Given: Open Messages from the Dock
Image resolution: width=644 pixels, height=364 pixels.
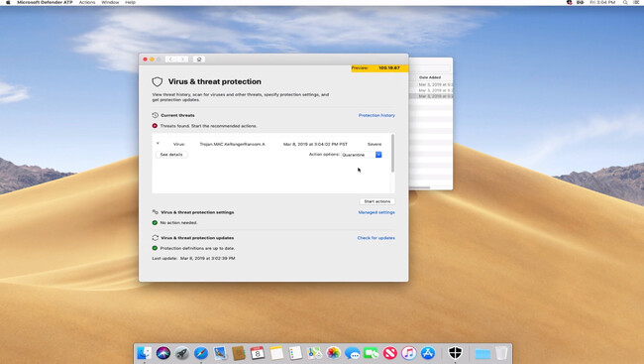Looking at the screenshot, I should 353,353.
